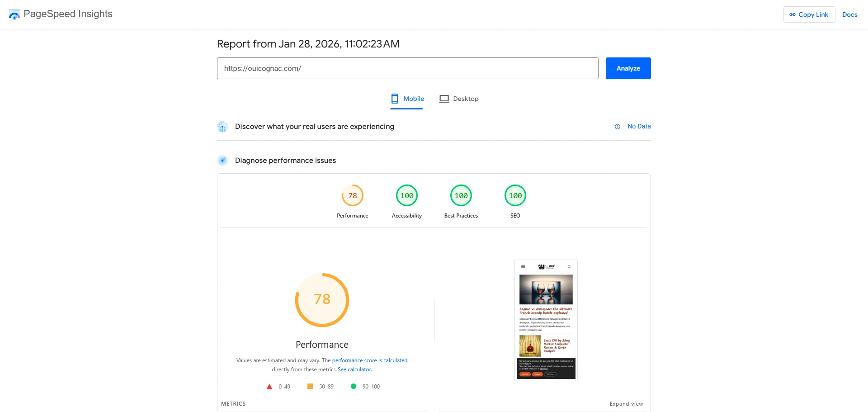868x412 pixels.
Task: Open the See calculator link
Action: point(354,369)
